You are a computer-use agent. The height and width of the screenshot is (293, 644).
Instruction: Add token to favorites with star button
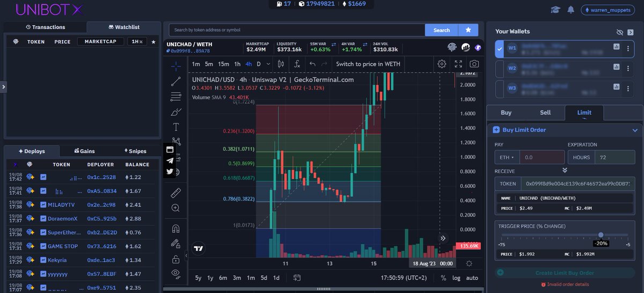468,30
